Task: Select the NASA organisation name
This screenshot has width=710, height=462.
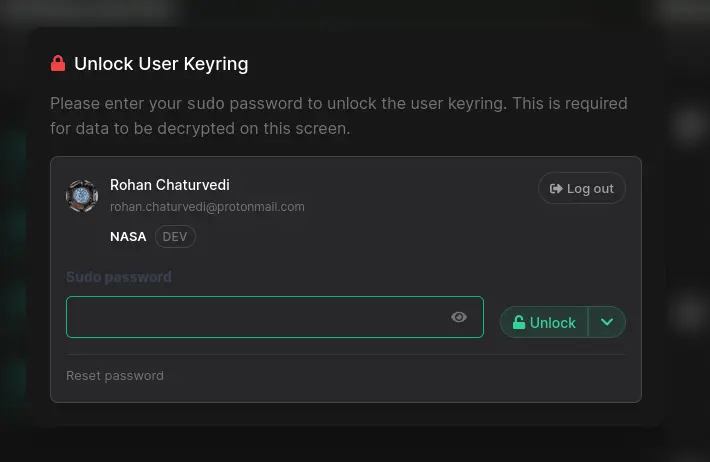Action: click(128, 237)
